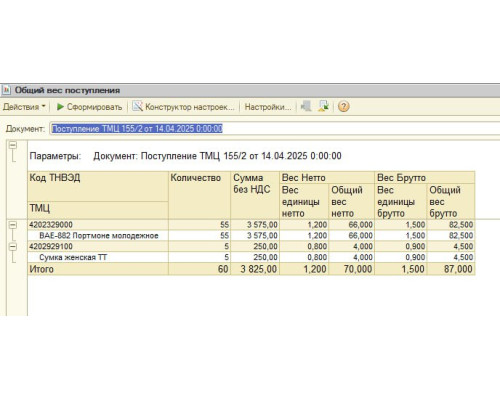The width and height of the screenshot is (500, 400).
Task: Click the report window title icon
Action: (x=7, y=90)
